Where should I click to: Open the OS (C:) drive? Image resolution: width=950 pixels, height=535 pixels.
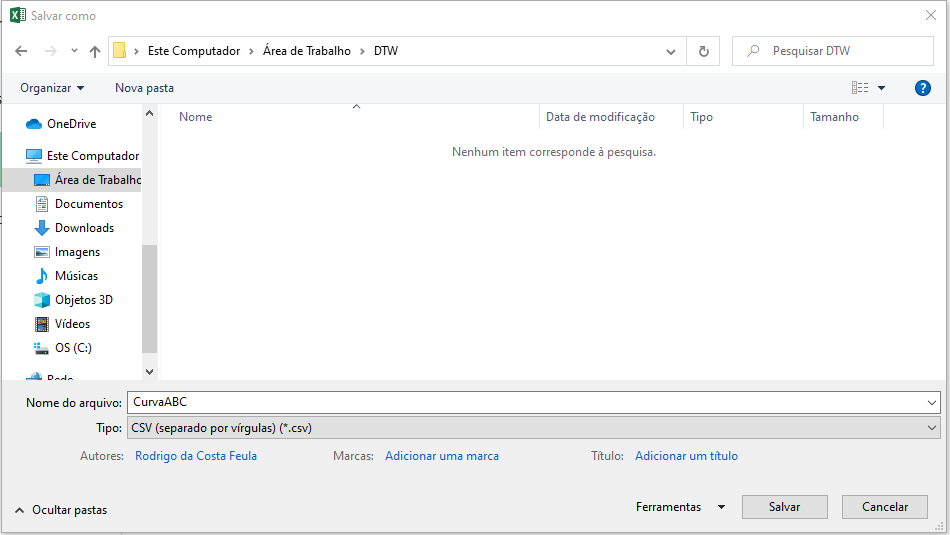(73, 348)
